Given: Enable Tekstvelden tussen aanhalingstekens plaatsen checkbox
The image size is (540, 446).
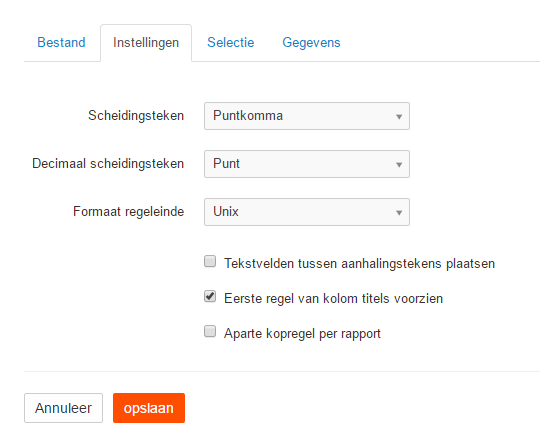Looking at the screenshot, I should point(210,261).
